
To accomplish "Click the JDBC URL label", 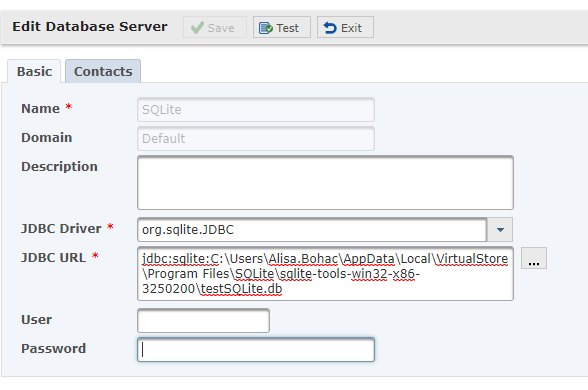I will click(x=54, y=258).
